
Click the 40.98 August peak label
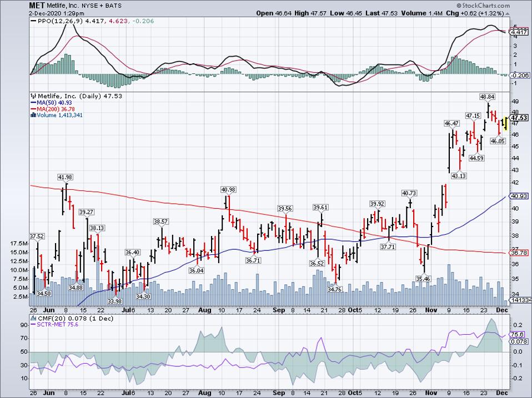pyautogui.click(x=228, y=190)
